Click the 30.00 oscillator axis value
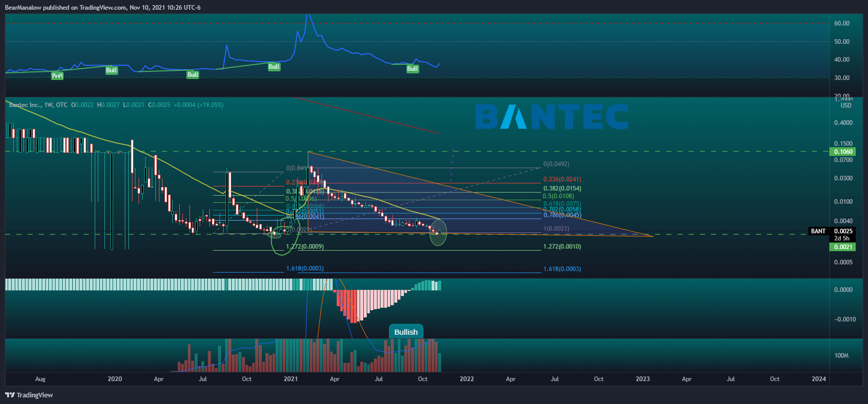868x404 pixels. [x=842, y=78]
